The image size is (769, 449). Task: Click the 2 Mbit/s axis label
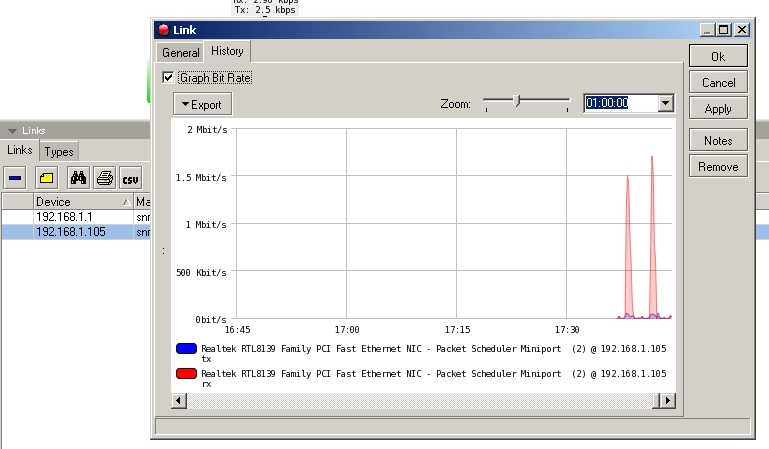tap(207, 129)
